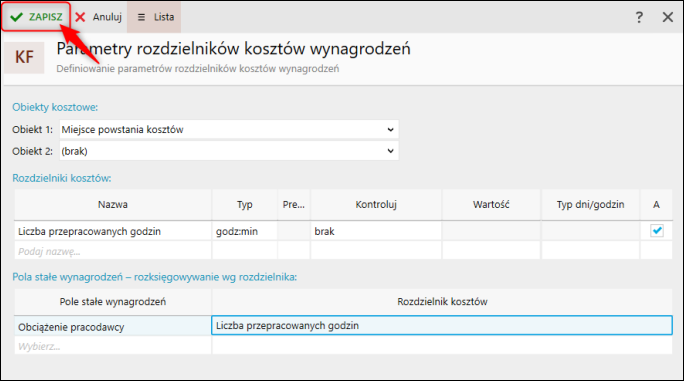
Task: Click the Anuluj cancel button
Action: click(x=99, y=17)
